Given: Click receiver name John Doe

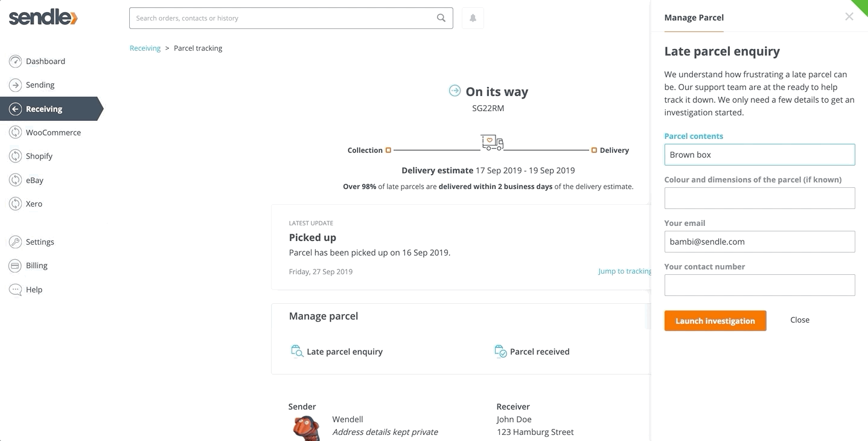Looking at the screenshot, I should (514, 419).
